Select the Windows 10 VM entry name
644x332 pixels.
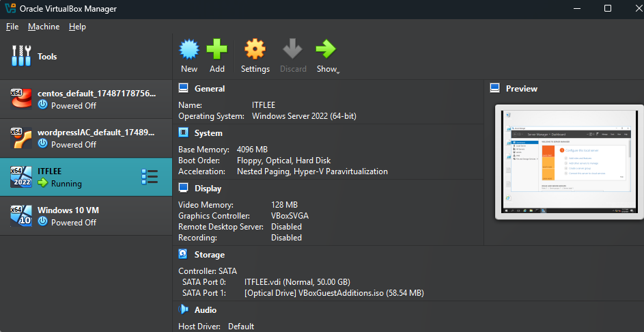coord(68,210)
